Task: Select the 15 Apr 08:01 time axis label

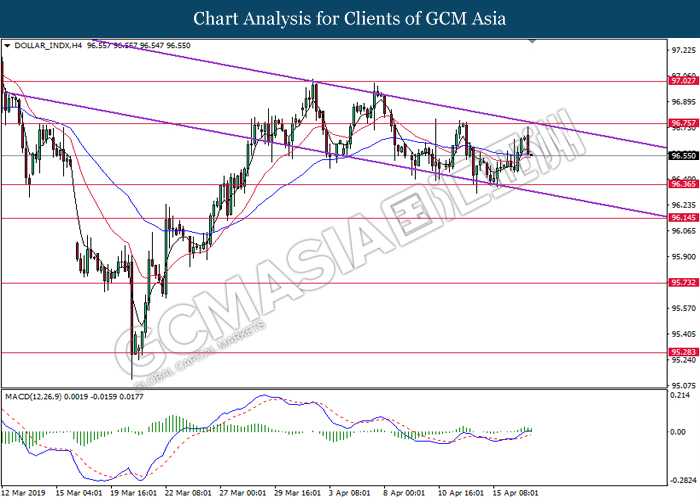Action: [516, 493]
